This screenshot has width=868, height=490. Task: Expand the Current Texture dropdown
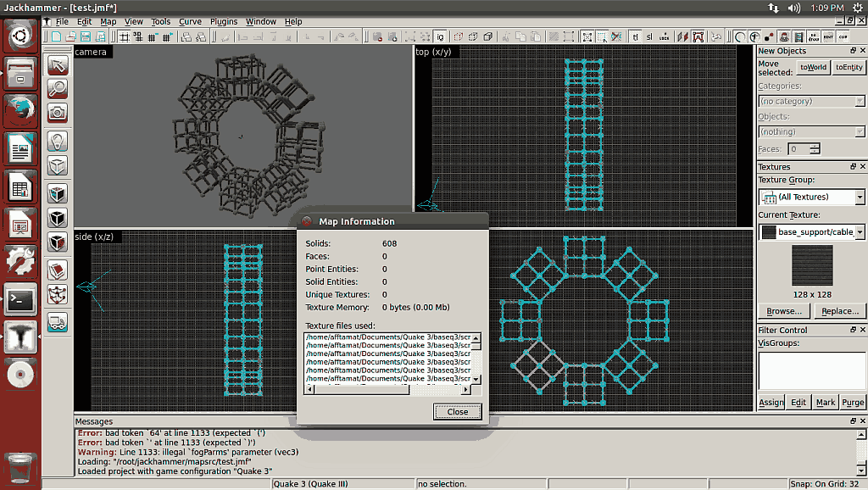pyautogui.click(x=812, y=231)
